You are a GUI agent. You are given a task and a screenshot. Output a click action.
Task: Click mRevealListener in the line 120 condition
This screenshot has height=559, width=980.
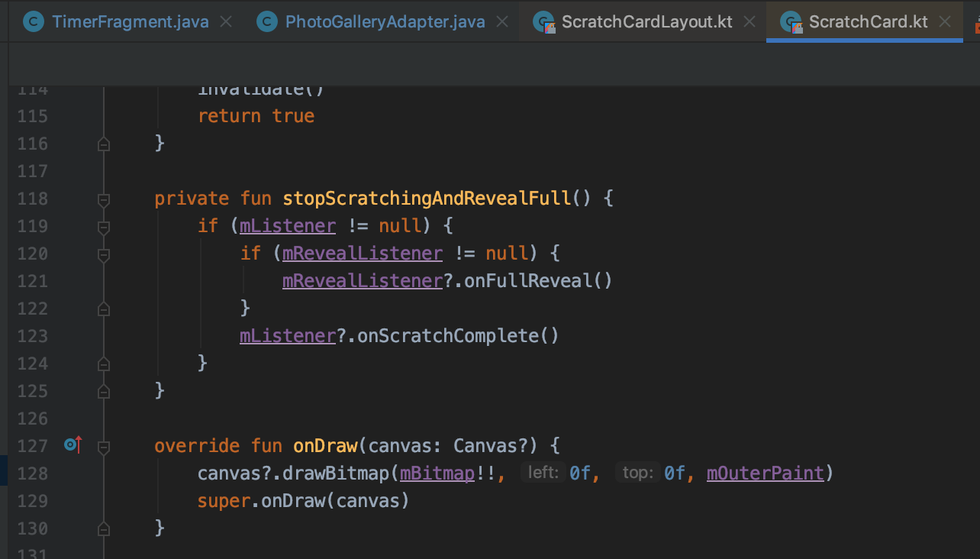pos(363,254)
